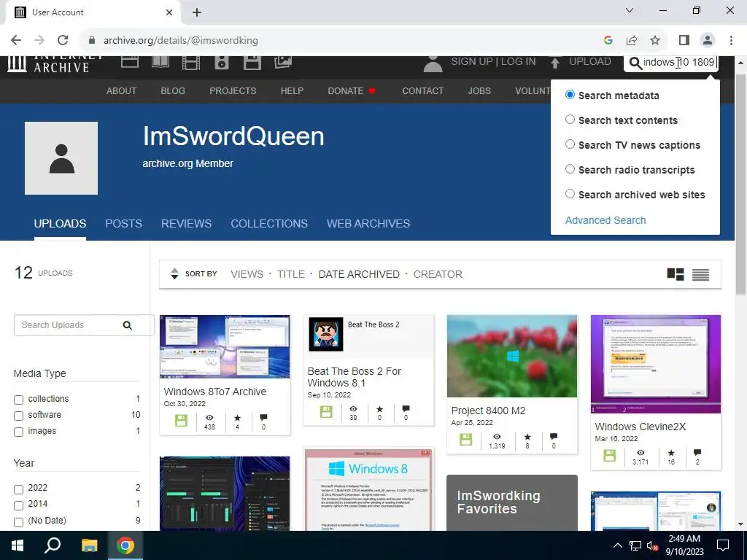This screenshot has height=560, width=747.
Task: Check the images media type filter
Action: pos(18,432)
